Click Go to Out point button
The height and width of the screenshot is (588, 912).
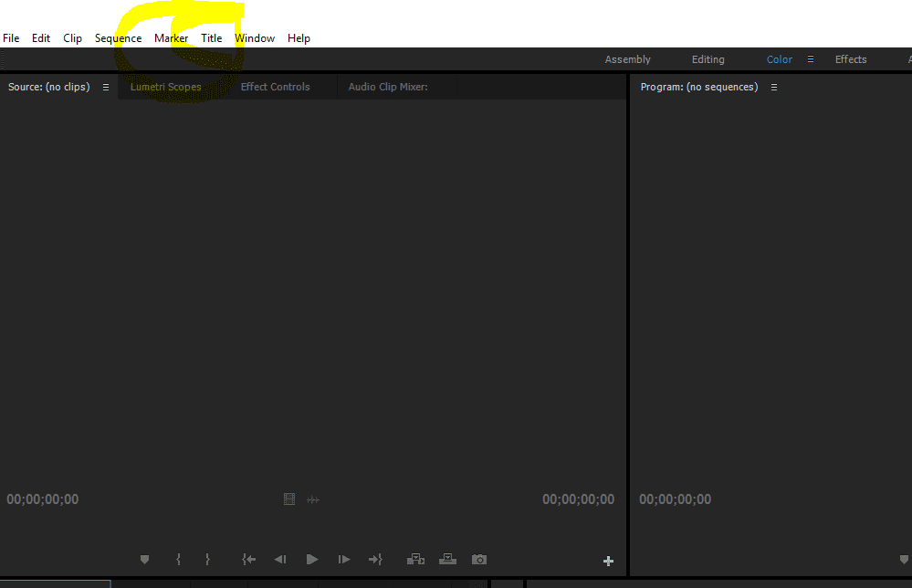click(375, 560)
